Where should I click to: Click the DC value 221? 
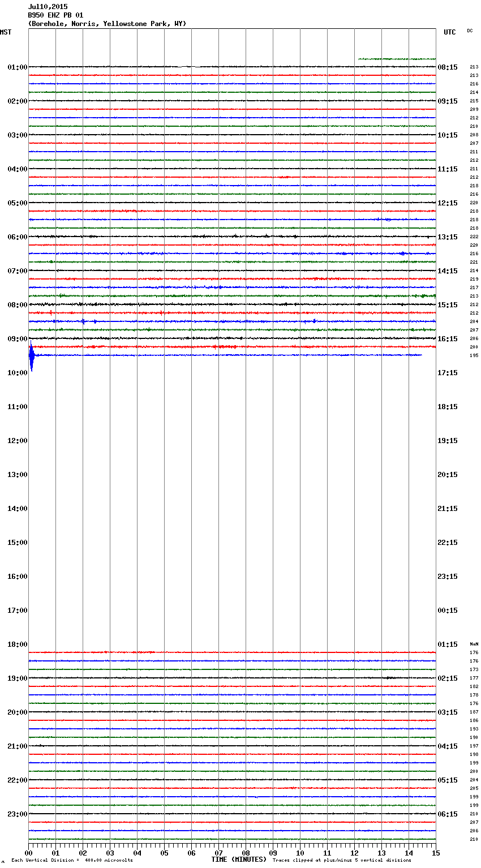474,262
